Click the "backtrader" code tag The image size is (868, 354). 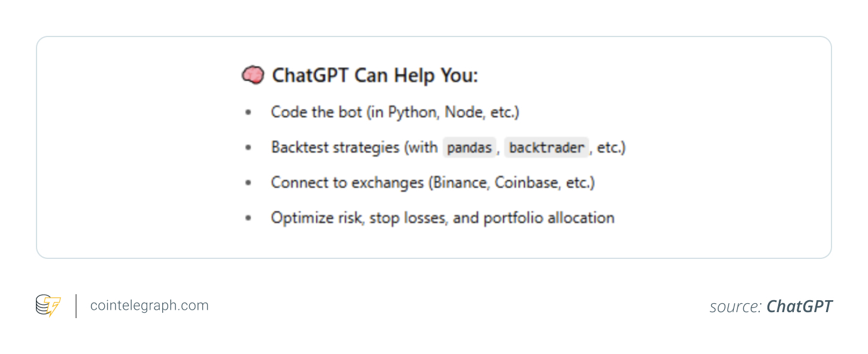[547, 148]
